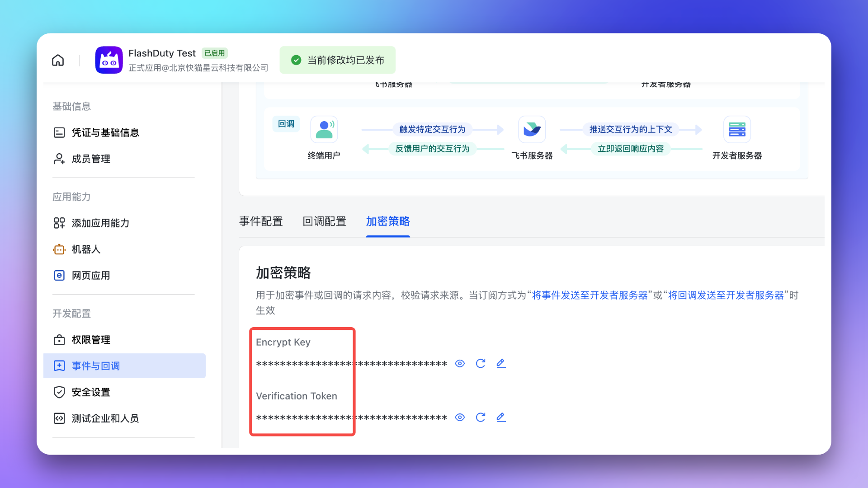868x488 pixels.
Task: Open the 将事件发送至开发者服务器 link
Action: pyautogui.click(x=590, y=296)
